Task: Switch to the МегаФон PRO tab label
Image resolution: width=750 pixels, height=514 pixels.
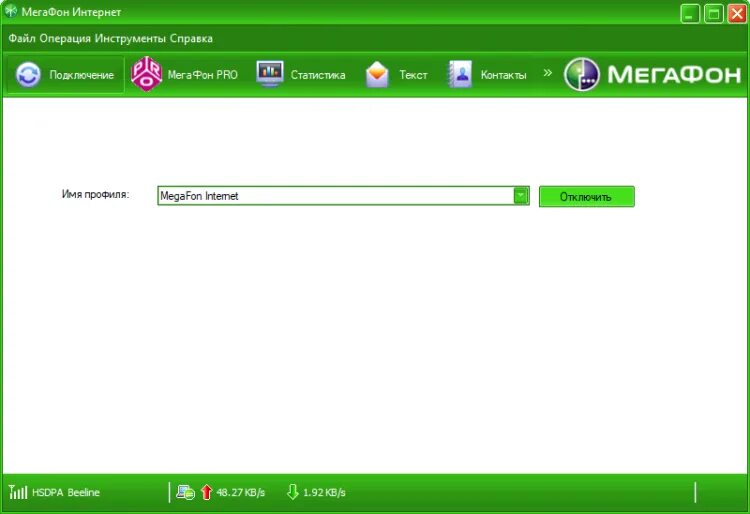Action: 202,75
